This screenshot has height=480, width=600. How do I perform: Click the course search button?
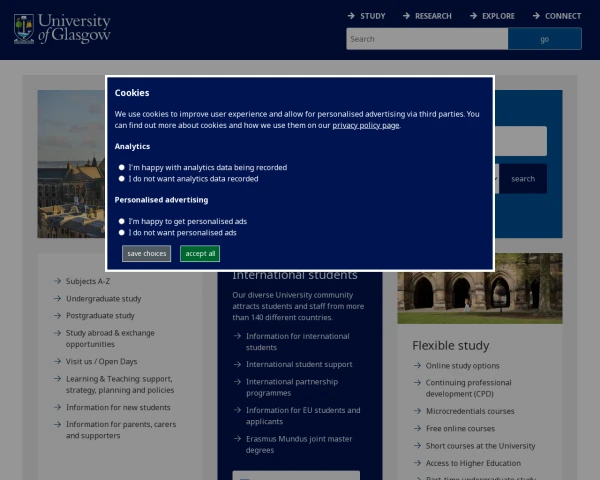523,179
